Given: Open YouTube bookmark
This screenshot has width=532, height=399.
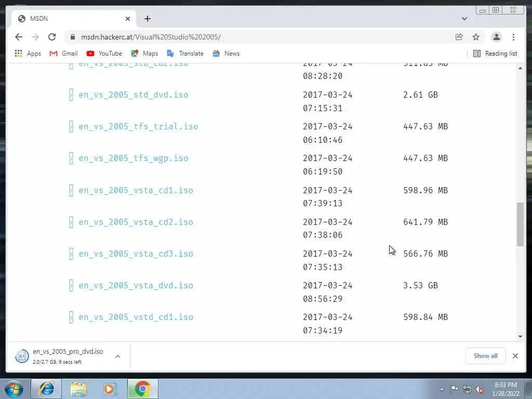Looking at the screenshot, I should coord(104,54).
